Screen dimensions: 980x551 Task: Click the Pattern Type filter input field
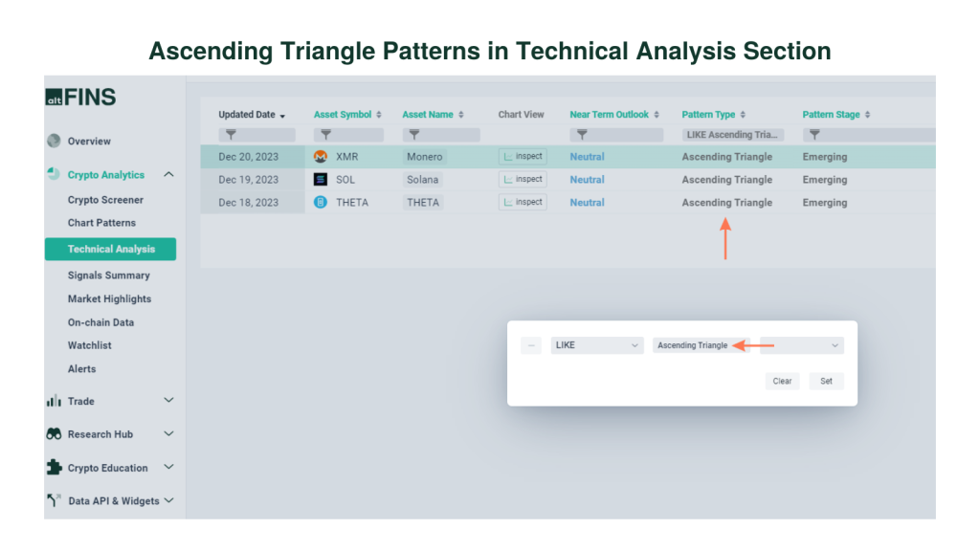[734, 134]
